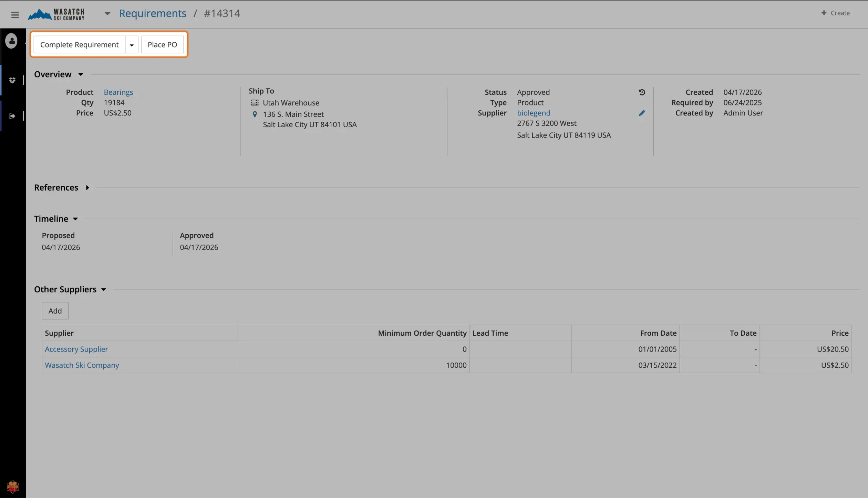Click the Wasatch Ski Company logo

pyautogui.click(x=56, y=14)
